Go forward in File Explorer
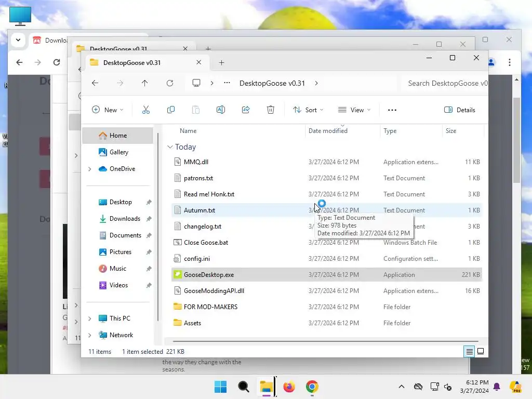The width and height of the screenshot is (532, 399). pos(120,83)
